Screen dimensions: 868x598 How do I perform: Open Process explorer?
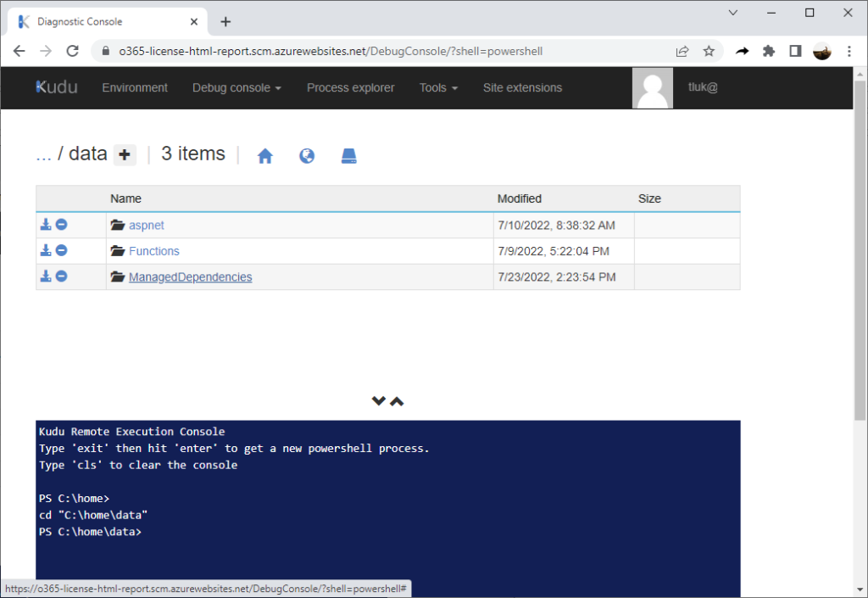pyautogui.click(x=350, y=87)
